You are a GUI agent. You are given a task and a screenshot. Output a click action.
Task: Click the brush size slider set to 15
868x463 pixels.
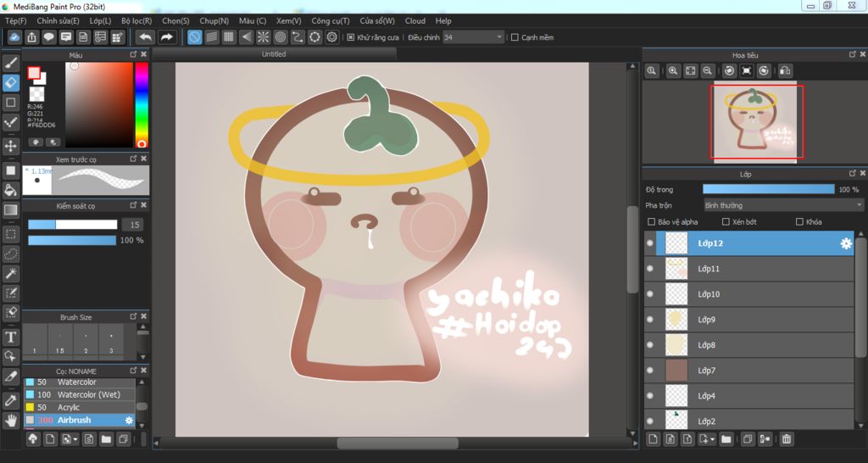click(73, 225)
